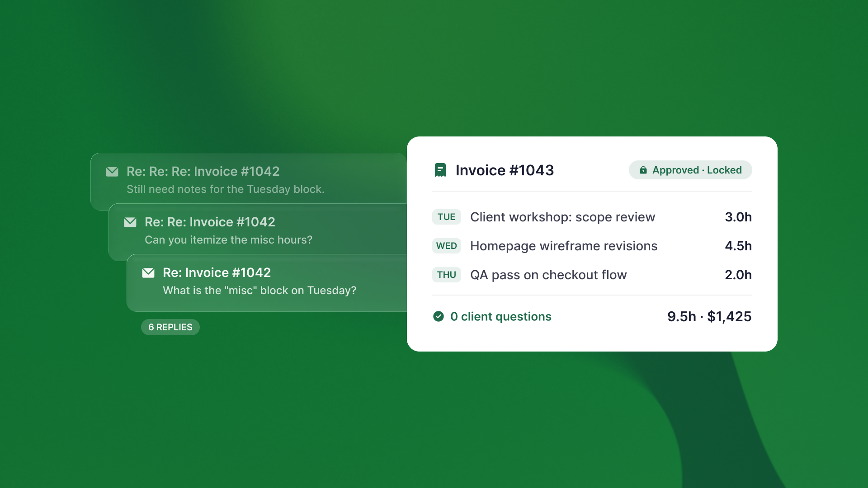Open email subject 'Re: Re: Invoice #1042'
This screenshot has height=488, width=868.
coord(210,222)
